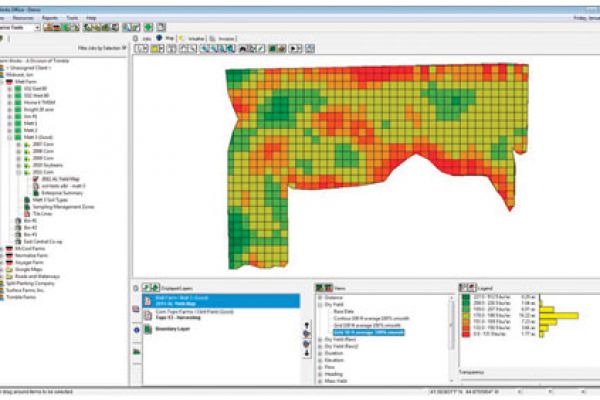This screenshot has height=400, width=600.
Task: Select the Base Data entry under Dry Yield
Action: click(344, 312)
